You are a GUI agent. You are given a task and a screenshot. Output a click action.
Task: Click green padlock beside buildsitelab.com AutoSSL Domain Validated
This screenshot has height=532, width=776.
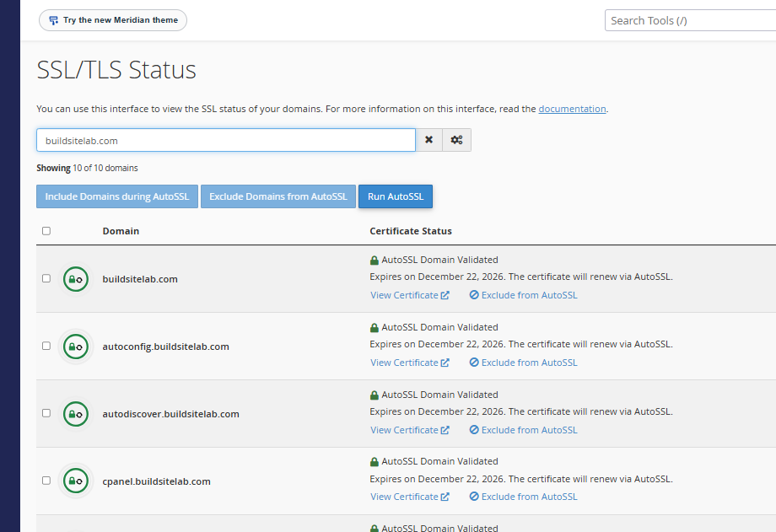(375, 261)
